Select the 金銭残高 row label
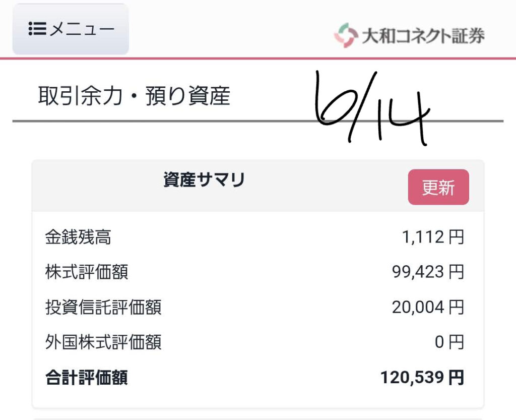This screenshot has width=516, height=420. tap(78, 237)
